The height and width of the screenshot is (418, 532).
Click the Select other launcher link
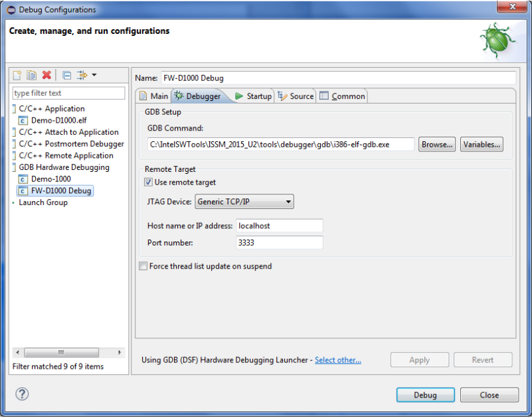tap(338, 360)
